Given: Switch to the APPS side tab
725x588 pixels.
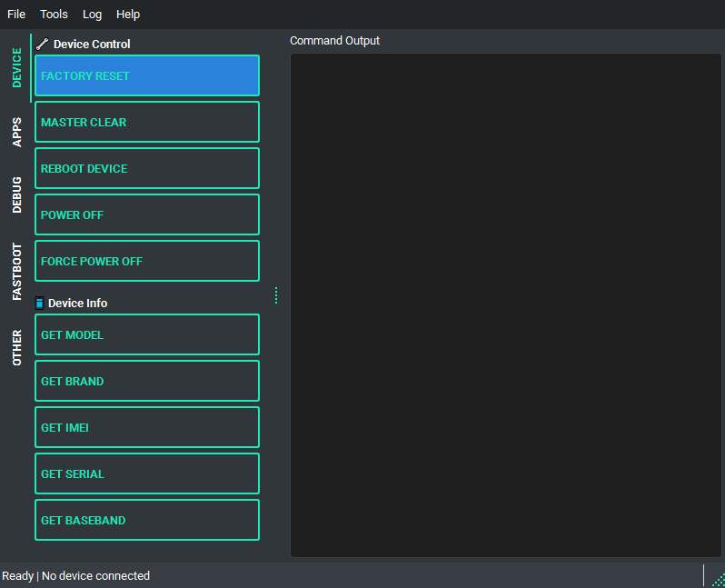Looking at the screenshot, I should pyautogui.click(x=17, y=132).
